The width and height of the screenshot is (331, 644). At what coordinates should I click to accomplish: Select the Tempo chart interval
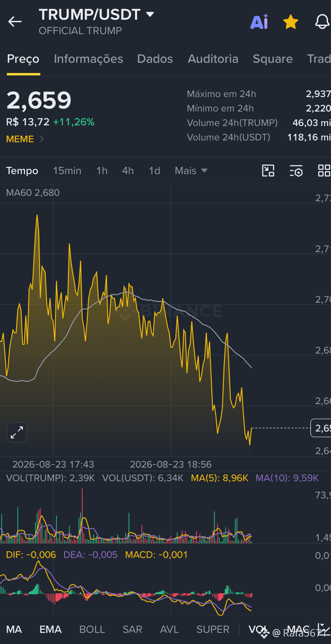(22, 171)
